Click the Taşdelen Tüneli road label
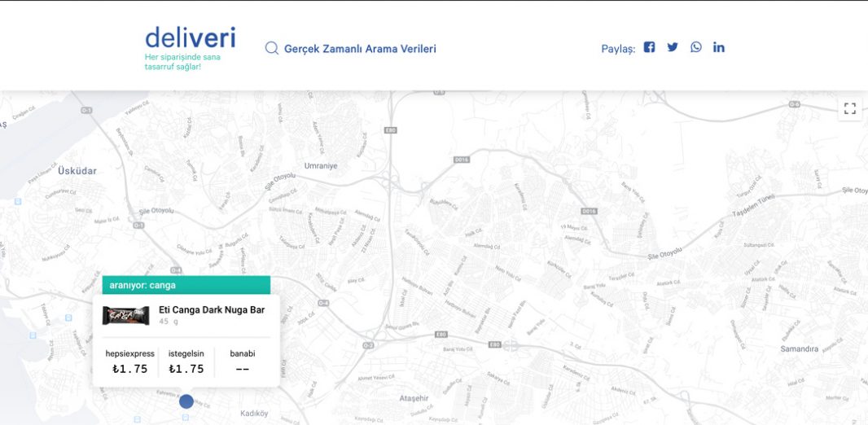 755,205
